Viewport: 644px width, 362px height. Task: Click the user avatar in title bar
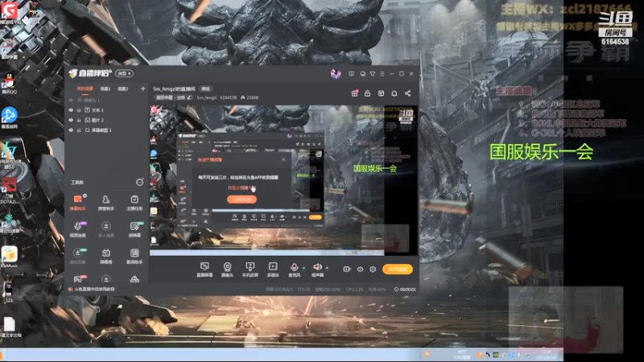point(336,74)
